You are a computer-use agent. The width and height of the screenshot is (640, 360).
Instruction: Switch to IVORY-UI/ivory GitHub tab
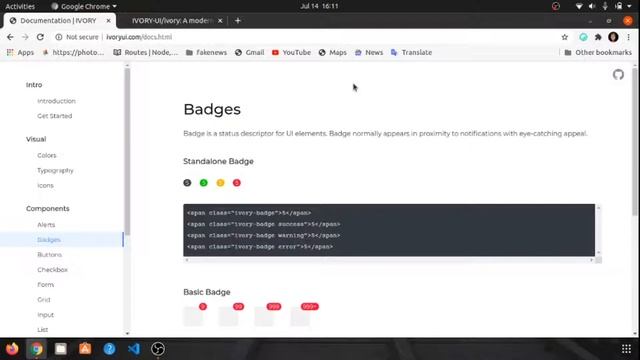tap(172, 20)
